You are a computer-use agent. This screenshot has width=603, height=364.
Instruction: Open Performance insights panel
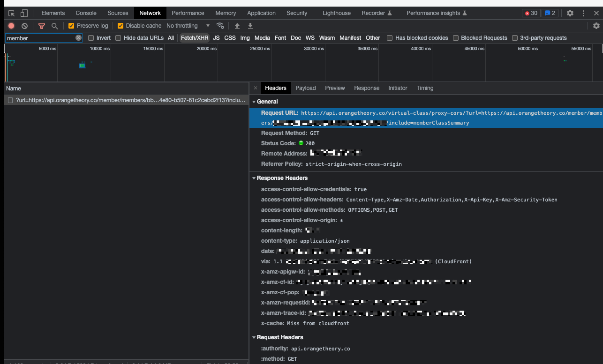click(x=437, y=13)
